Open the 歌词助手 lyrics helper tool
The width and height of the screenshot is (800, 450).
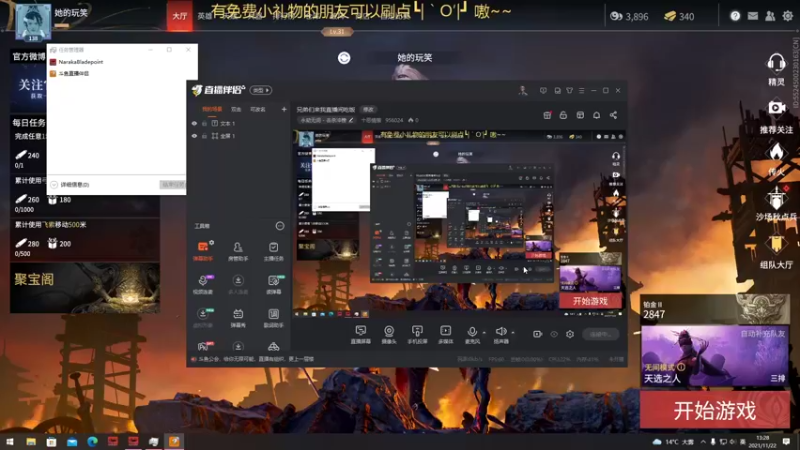273,317
